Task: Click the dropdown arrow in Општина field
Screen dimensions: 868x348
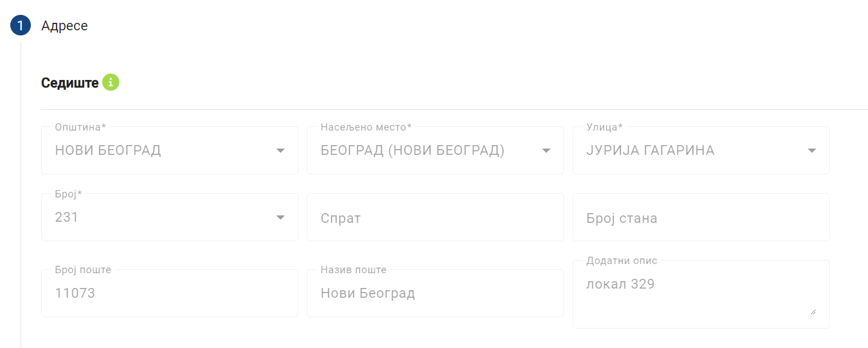Action: [x=280, y=150]
